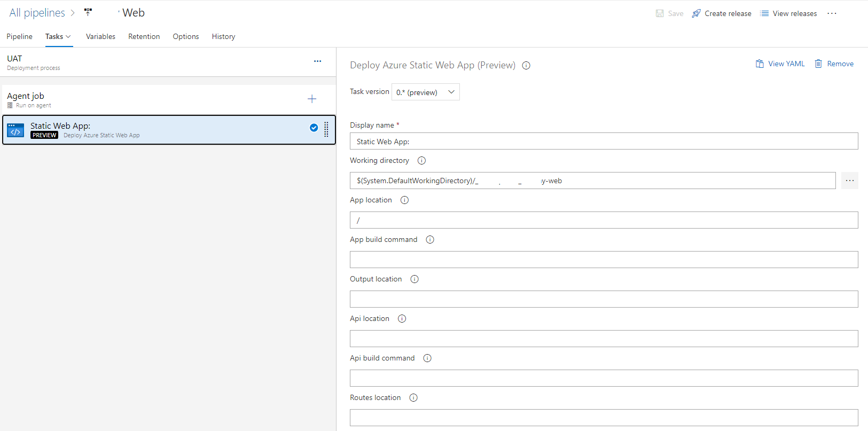868x431 pixels.
Task: Switch to the Pipeline tab
Action: [19, 36]
